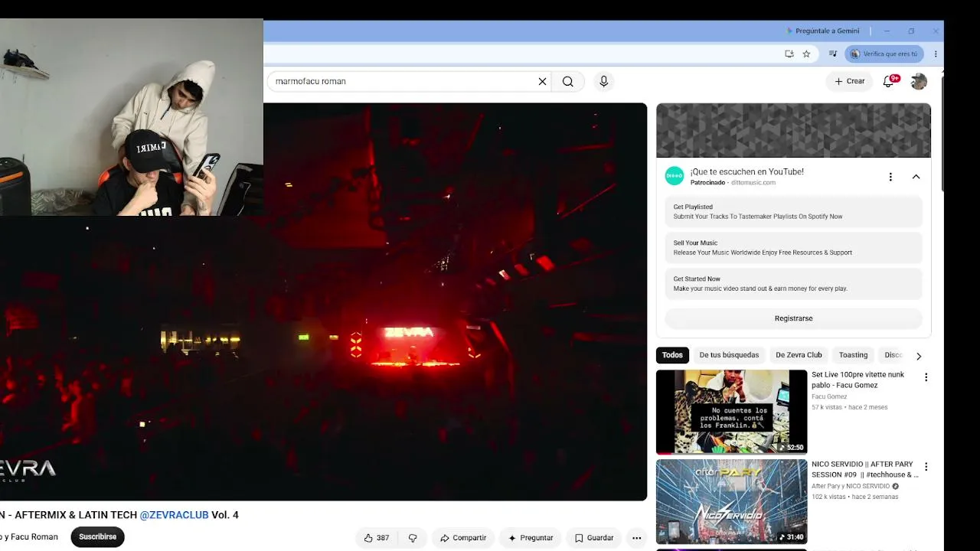
Task: Open the Get Started Now ad card
Action: [x=793, y=284]
